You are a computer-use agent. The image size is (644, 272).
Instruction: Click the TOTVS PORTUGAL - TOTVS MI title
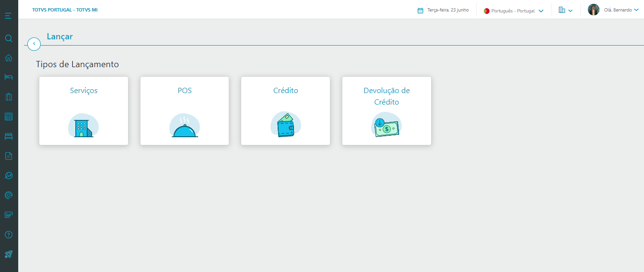point(65,10)
